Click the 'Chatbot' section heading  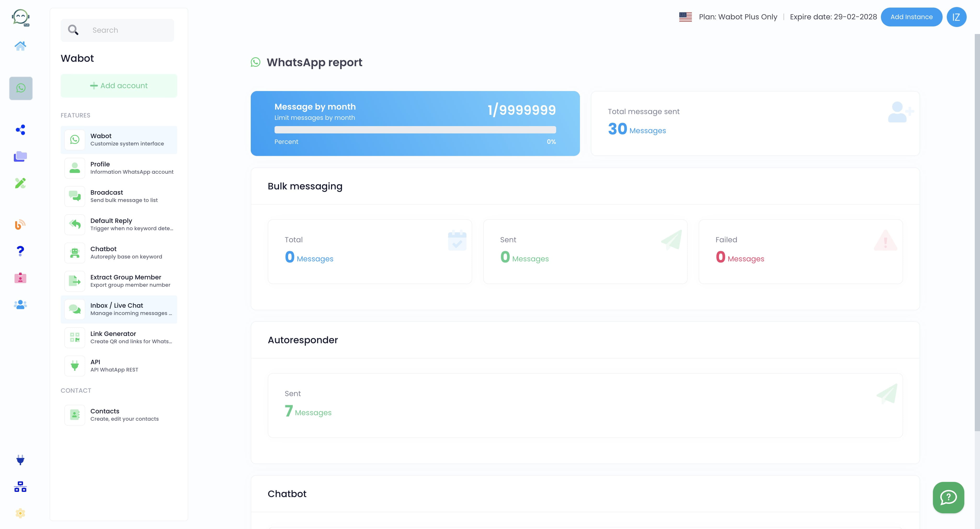coord(287,494)
